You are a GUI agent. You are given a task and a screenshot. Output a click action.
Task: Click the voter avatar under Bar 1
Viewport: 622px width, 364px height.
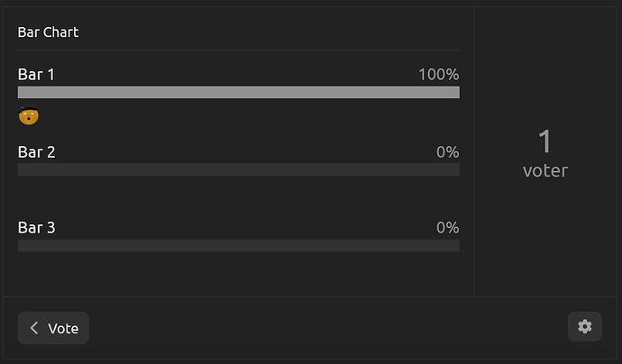[x=29, y=115]
